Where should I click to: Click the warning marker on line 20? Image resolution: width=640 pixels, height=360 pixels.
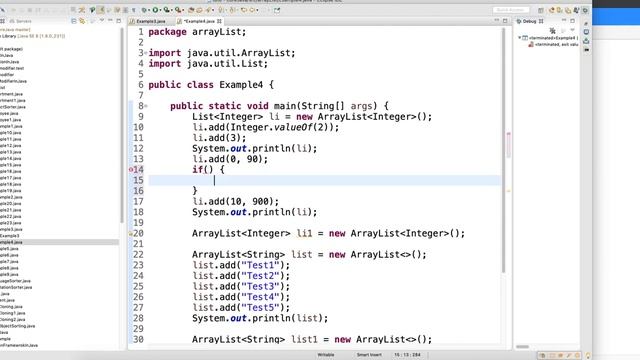[x=131, y=233]
